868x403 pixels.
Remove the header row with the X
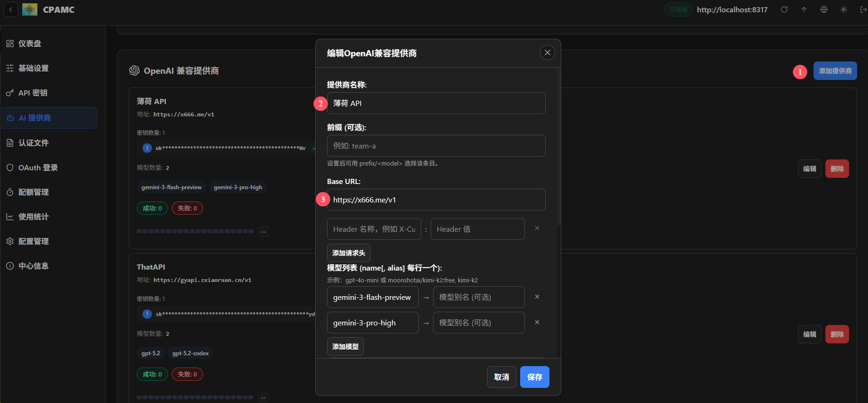click(537, 228)
